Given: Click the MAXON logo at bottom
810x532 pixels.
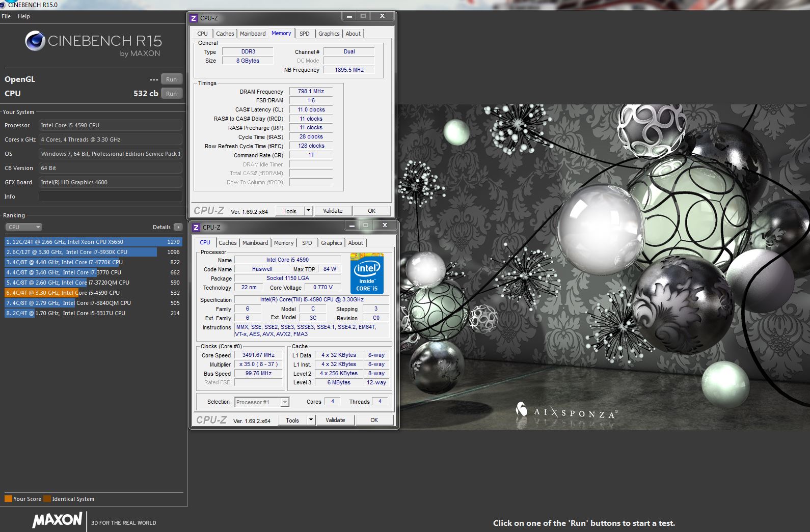Looking at the screenshot, I should [x=57, y=520].
